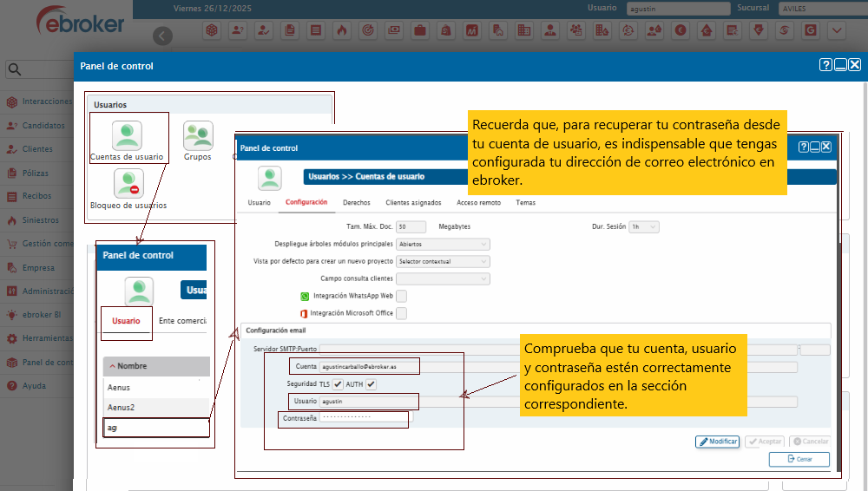
Task: Click the Siniestros flame sidebar icon
Action: (11, 220)
